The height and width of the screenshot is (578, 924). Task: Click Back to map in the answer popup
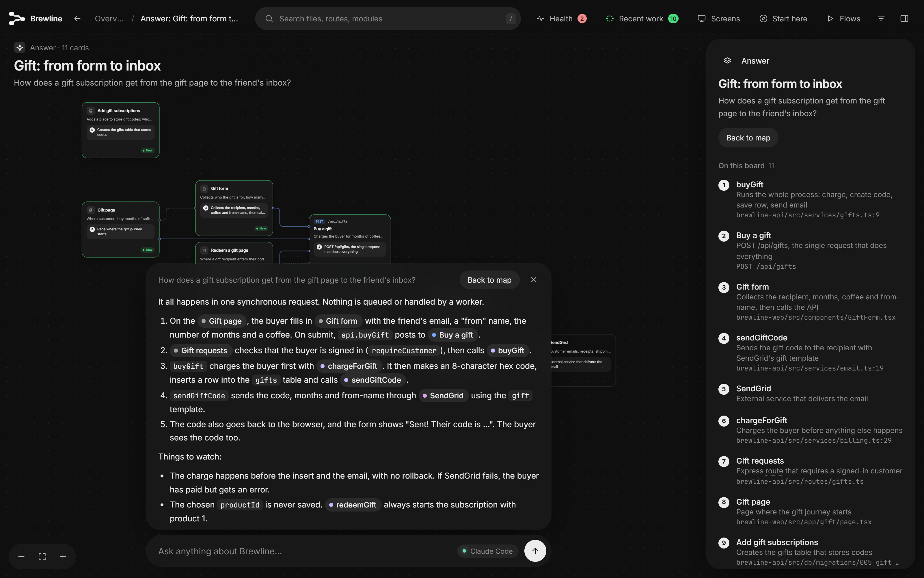(489, 280)
